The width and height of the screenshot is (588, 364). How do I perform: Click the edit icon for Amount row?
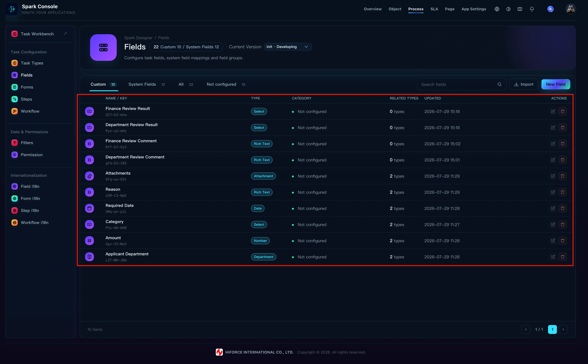tap(553, 240)
